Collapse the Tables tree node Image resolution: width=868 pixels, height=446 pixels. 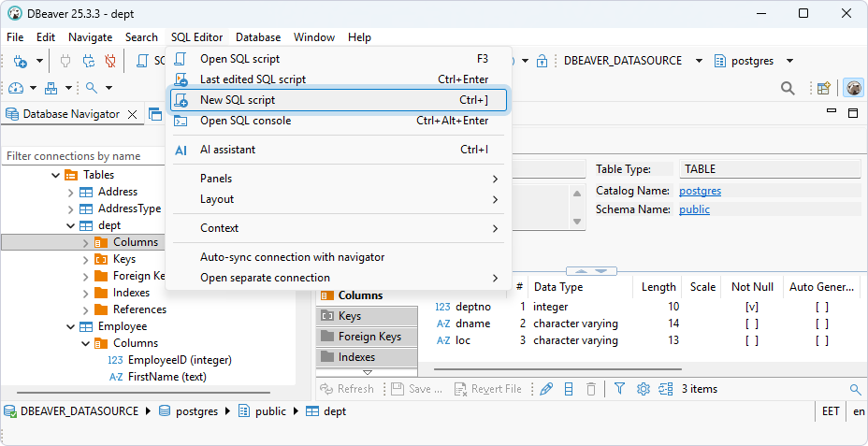tap(55, 175)
